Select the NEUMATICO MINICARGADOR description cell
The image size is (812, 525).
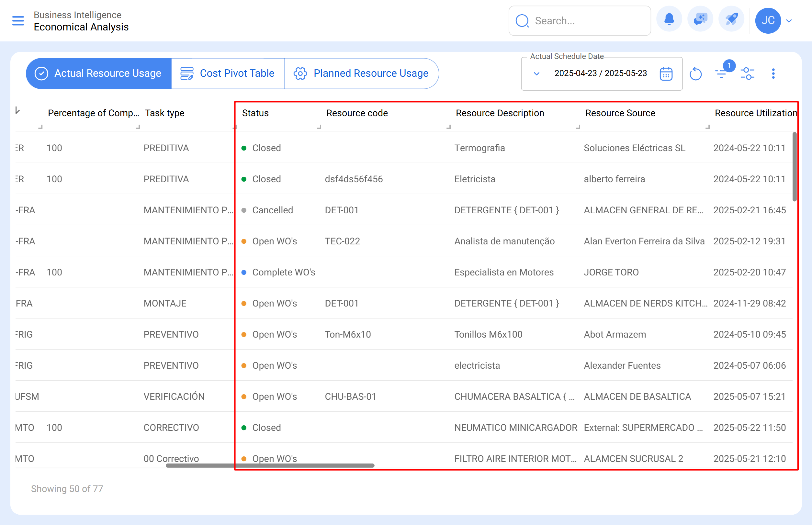516,427
